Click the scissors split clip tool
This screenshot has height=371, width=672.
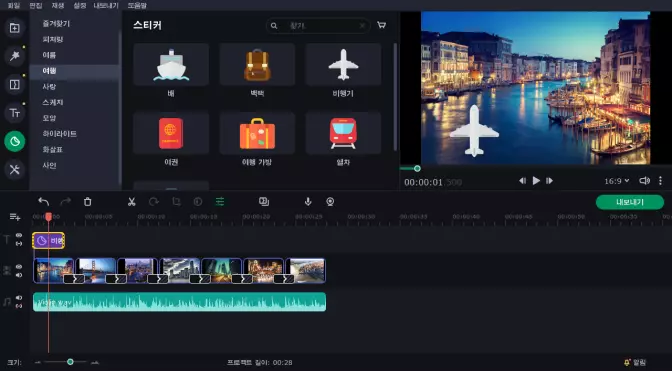132,202
